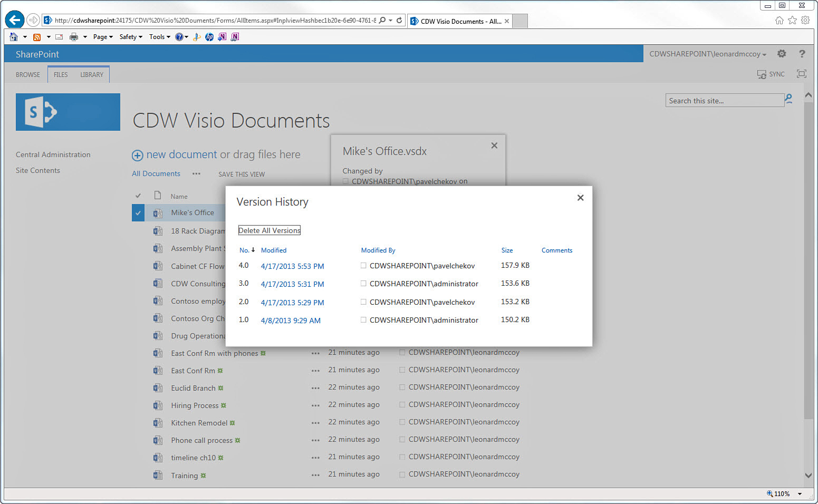Click the SharePoint site logo

coord(68,112)
